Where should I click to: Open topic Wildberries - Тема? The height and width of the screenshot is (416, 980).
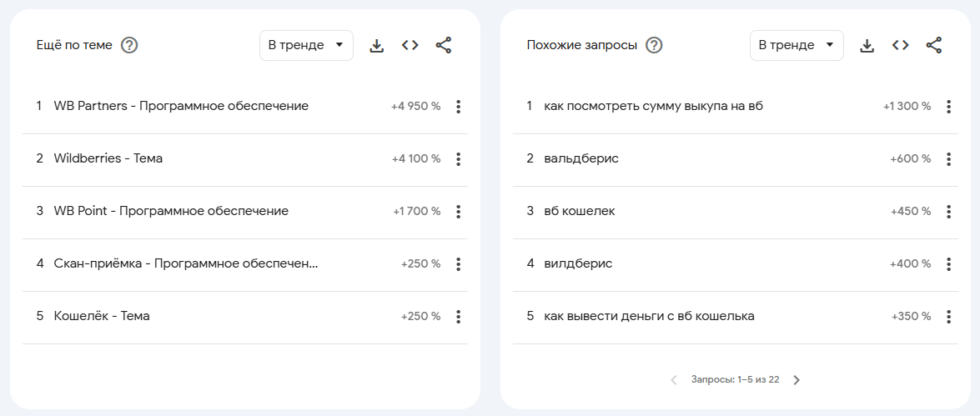(x=108, y=158)
